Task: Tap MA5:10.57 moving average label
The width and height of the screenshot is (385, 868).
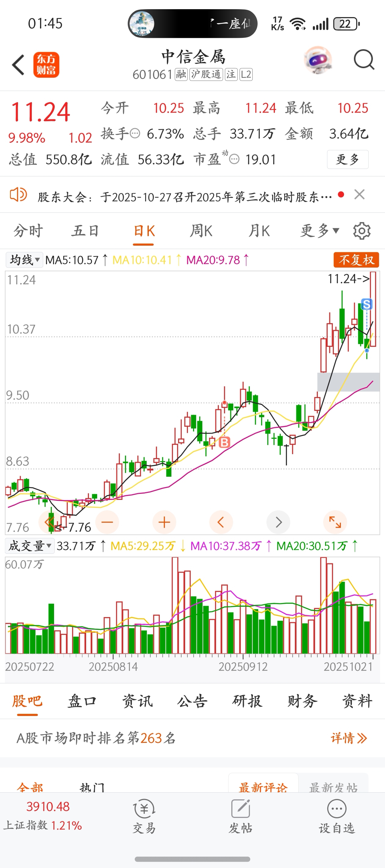Action: 76,260
